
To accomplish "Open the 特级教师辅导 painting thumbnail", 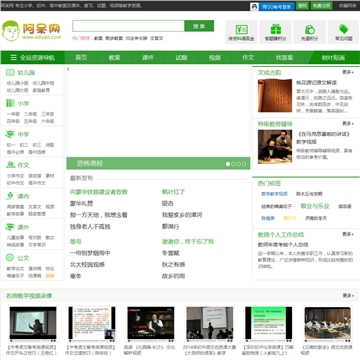I will click(275, 147).
